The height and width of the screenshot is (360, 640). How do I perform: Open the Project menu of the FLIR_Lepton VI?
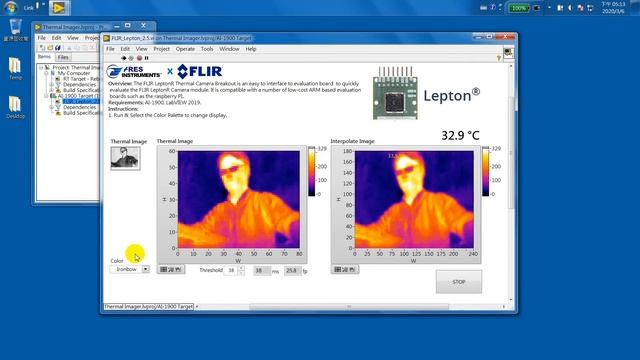click(161, 49)
